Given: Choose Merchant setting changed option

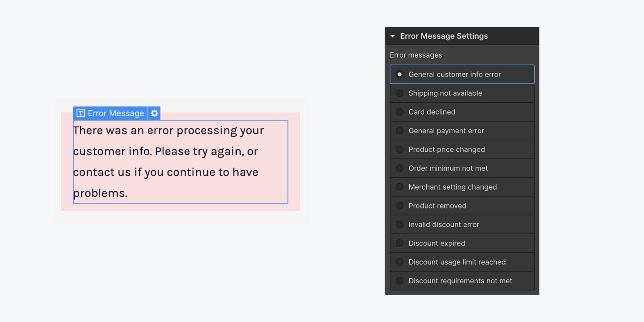Looking at the screenshot, I should coord(462,187).
